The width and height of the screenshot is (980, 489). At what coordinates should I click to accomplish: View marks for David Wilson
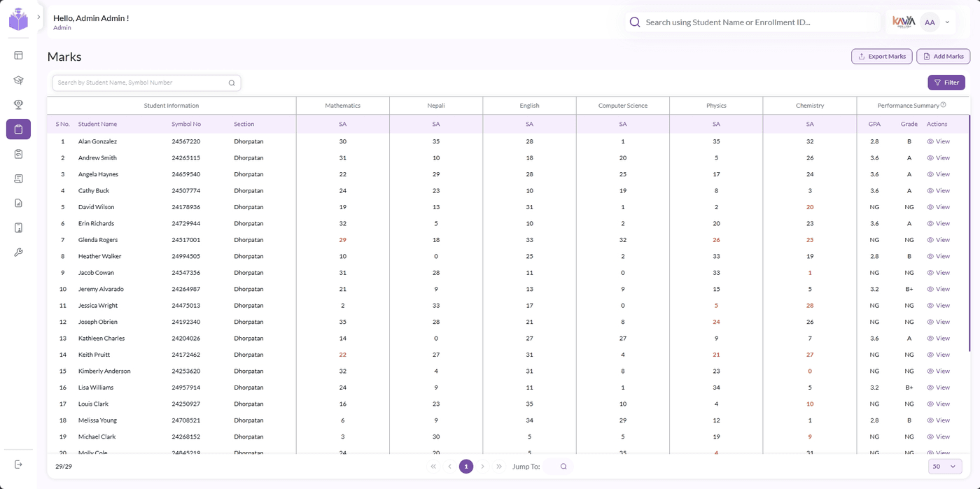tap(938, 207)
